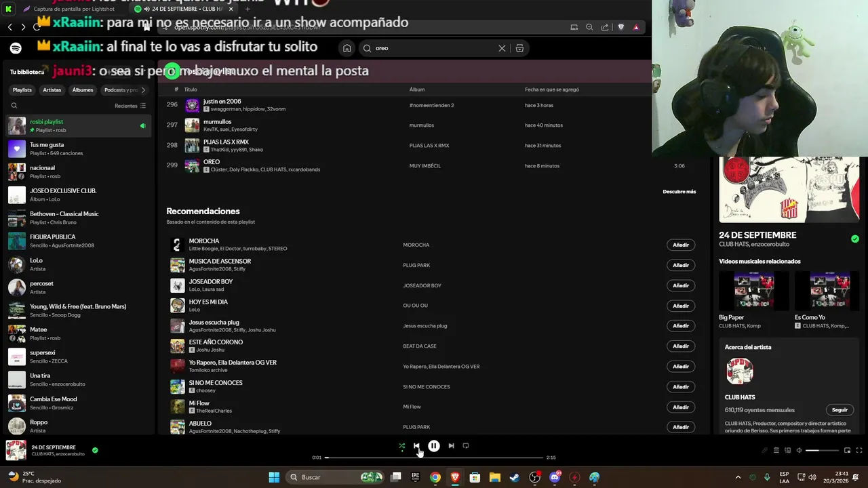Open OBS Studio from the taskbar
This screenshot has height=488, width=868.
pyautogui.click(x=535, y=477)
